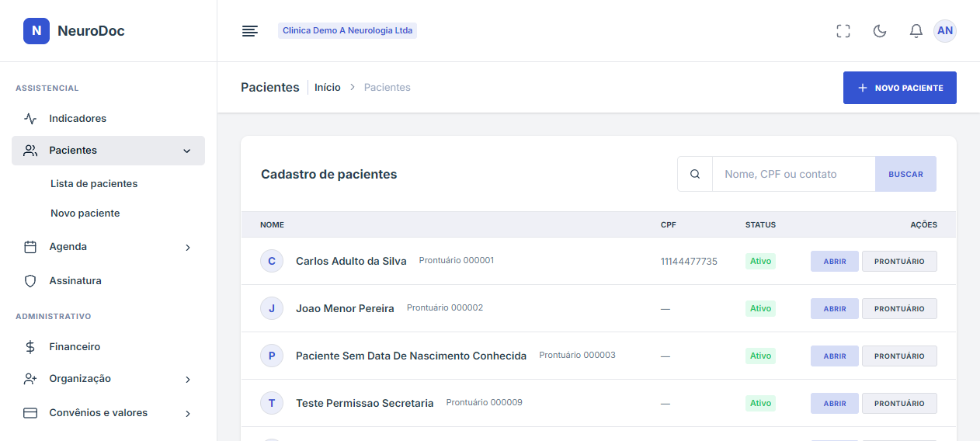Image resolution: width=980 pixels, height=441 pixels.
Task: Click the Pacientes people icon in sidebar
Action: click(x=30, y=151)
